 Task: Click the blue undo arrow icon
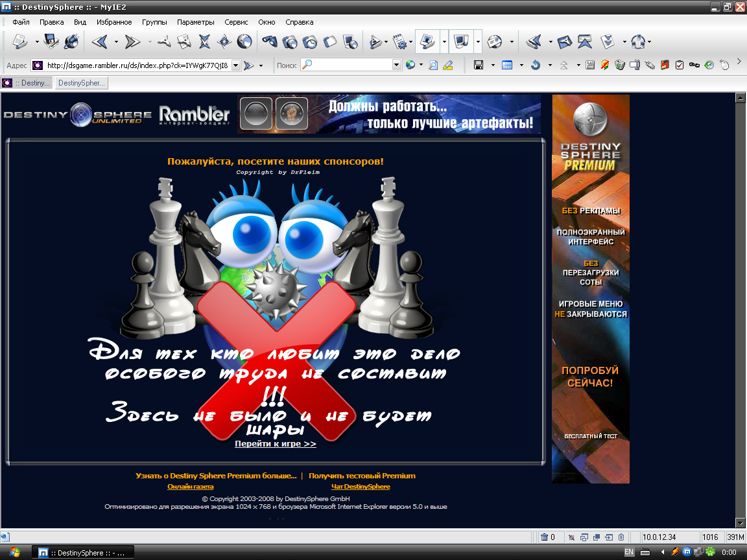point(536,65)
